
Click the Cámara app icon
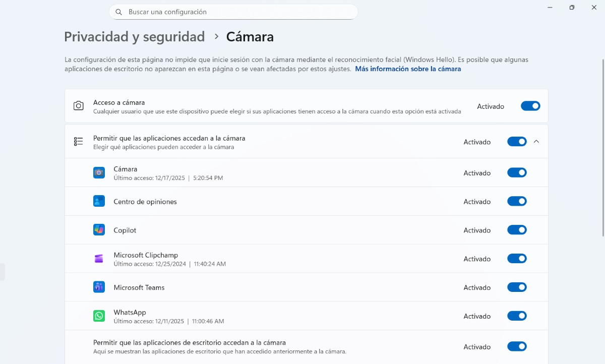(99, 173)
